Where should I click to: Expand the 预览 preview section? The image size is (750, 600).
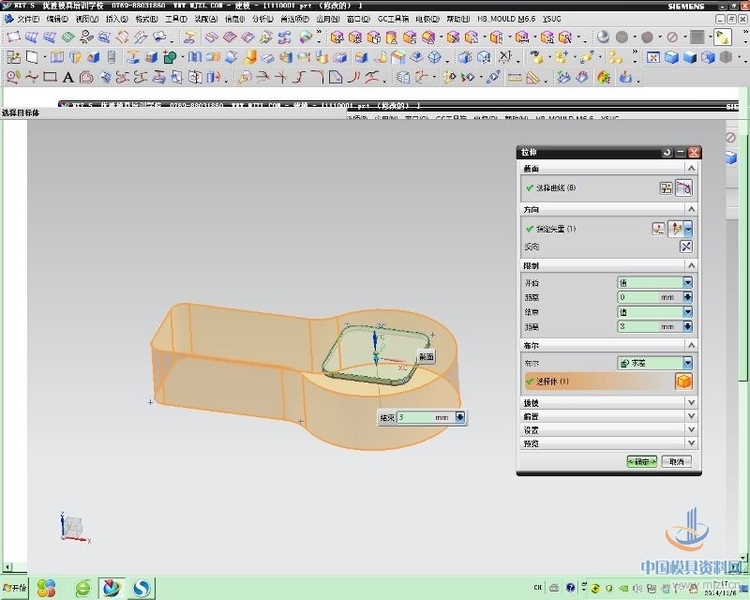[x=690, y=442]
